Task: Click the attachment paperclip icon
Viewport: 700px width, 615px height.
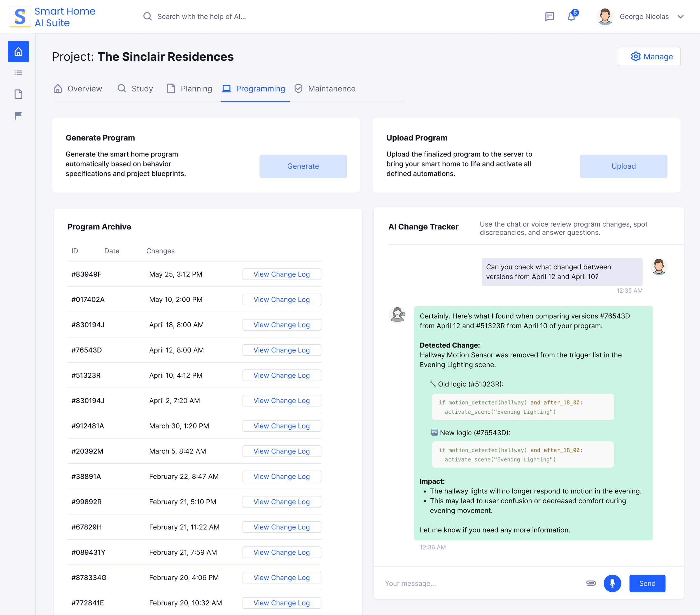Action: click(x=591, y=583)
